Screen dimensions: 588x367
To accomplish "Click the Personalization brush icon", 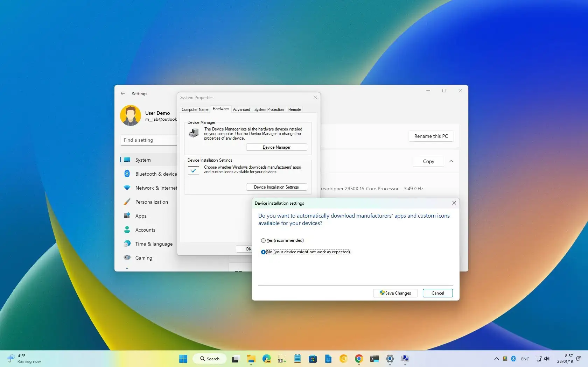I will tap(127, 202).
